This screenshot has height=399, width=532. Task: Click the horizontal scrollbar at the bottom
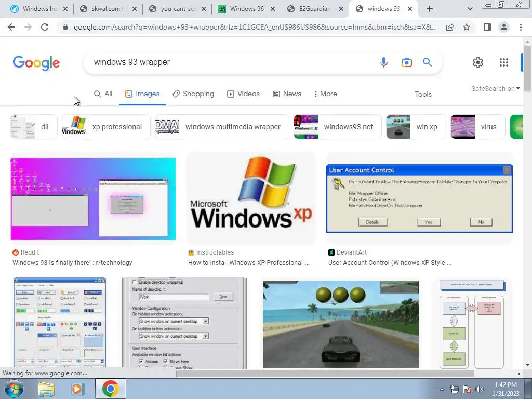tap(325, 374)
